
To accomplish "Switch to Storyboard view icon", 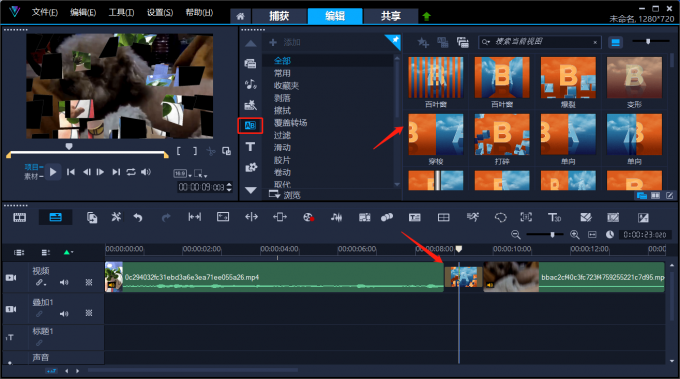I will tap(20, 217).
